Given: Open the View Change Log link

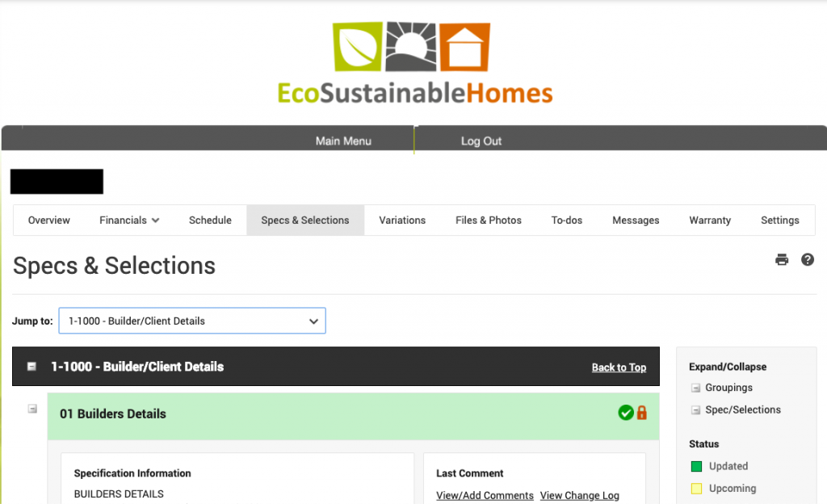Looking at the screenshot, I should tap(580, 496).
